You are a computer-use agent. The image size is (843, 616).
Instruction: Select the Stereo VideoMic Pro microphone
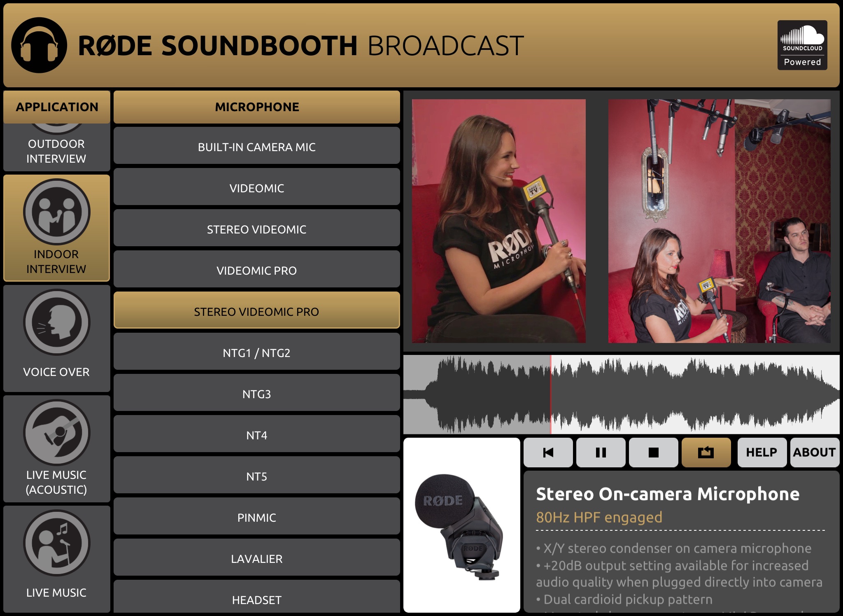pos(256,311)
